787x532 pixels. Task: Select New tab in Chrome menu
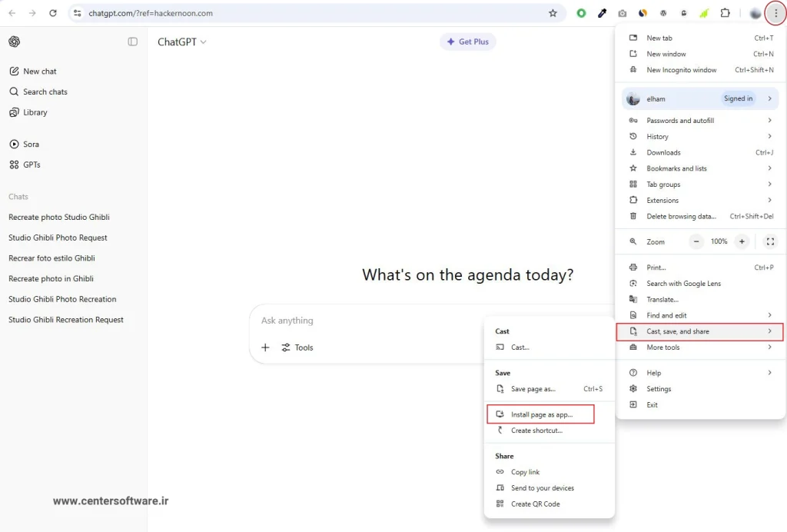(700, 38)
